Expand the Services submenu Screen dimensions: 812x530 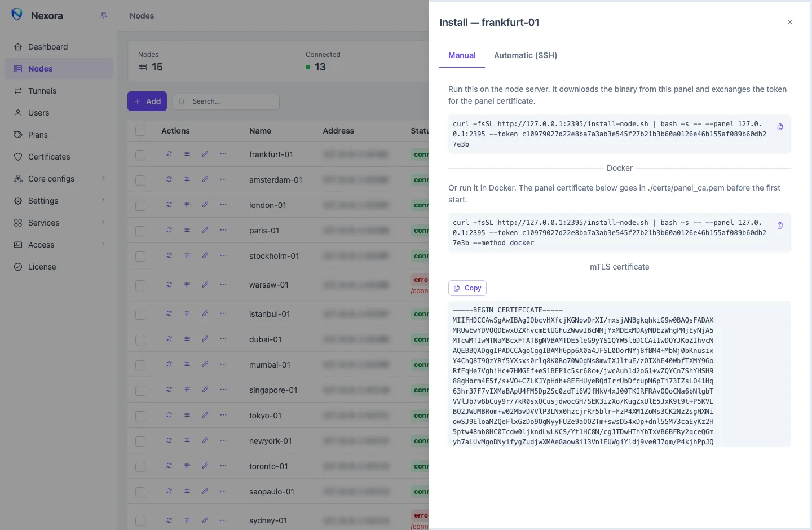[x=59, y=223]
